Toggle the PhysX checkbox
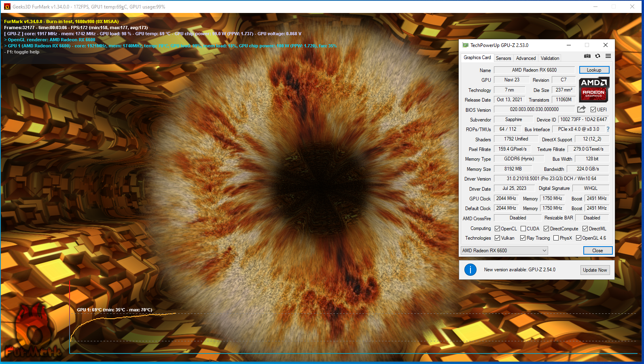644x364 pixels. pos(556,238)
